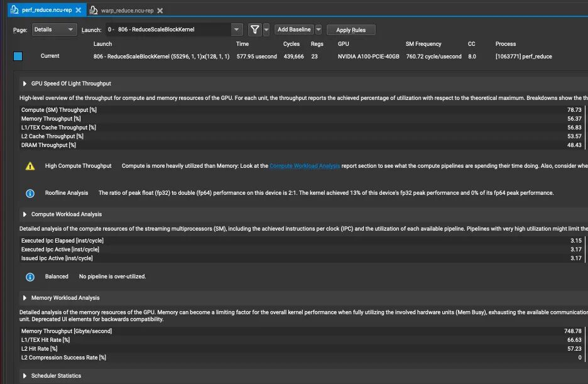The width and height of the screenshot is (588, 384).
Task: Switch to the perf_reduce.ncu-rep tab
Action: point(46,10)
